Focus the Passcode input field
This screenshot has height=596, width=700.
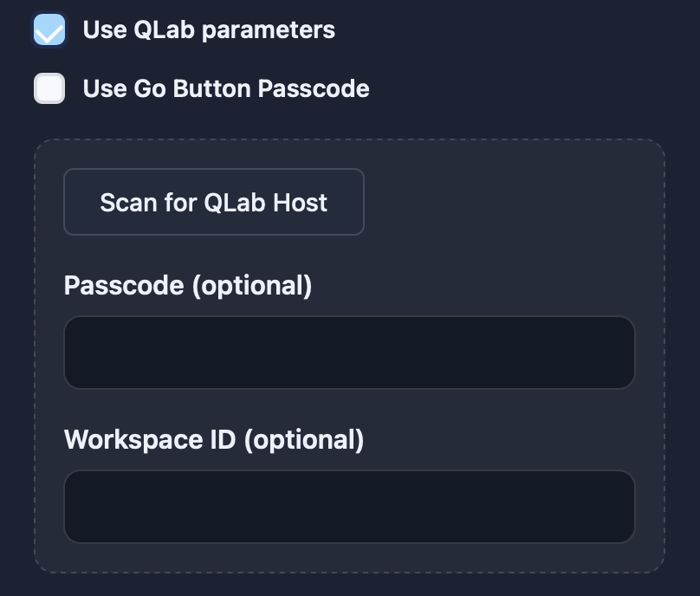coord(349,353)
